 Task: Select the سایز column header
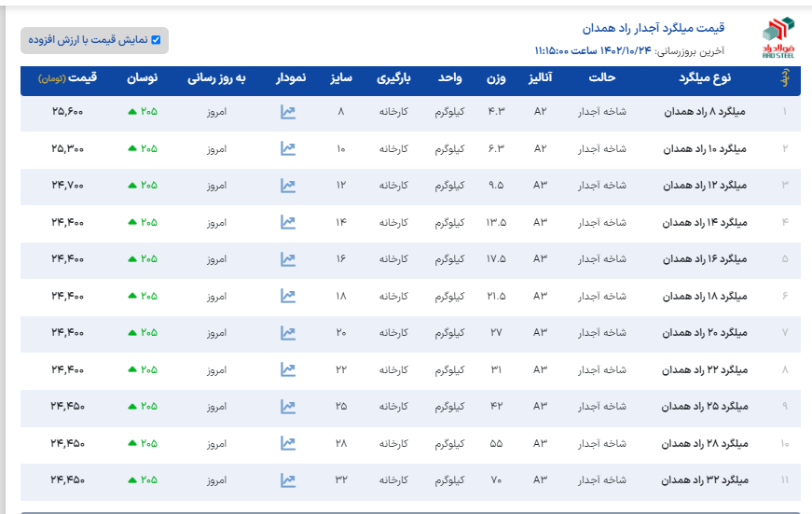340,80
